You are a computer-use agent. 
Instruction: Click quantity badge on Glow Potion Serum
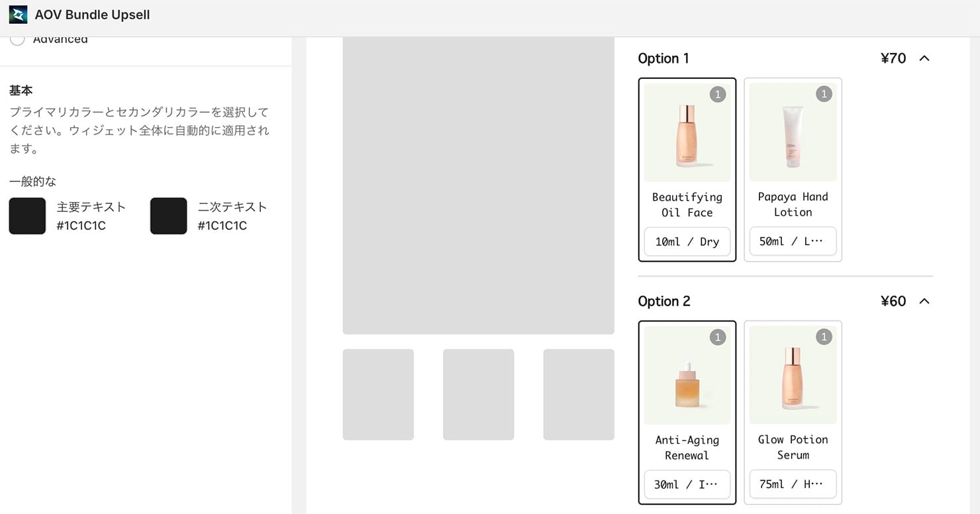click(824, 338)
